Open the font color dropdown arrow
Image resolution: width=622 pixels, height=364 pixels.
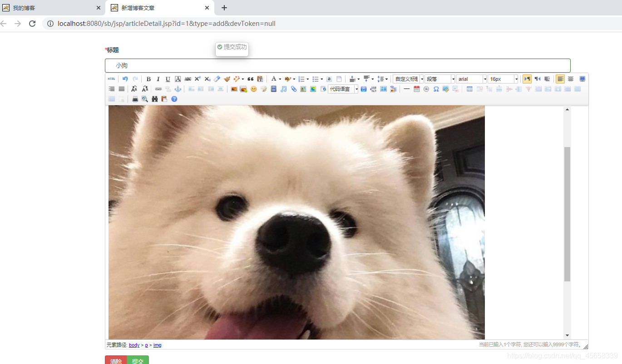[x=280, y=79]
